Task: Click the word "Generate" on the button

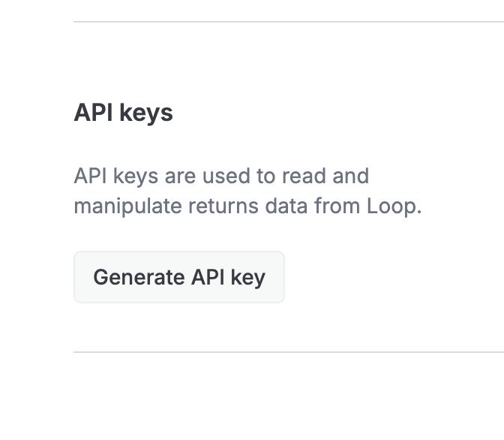Action: 139,277
